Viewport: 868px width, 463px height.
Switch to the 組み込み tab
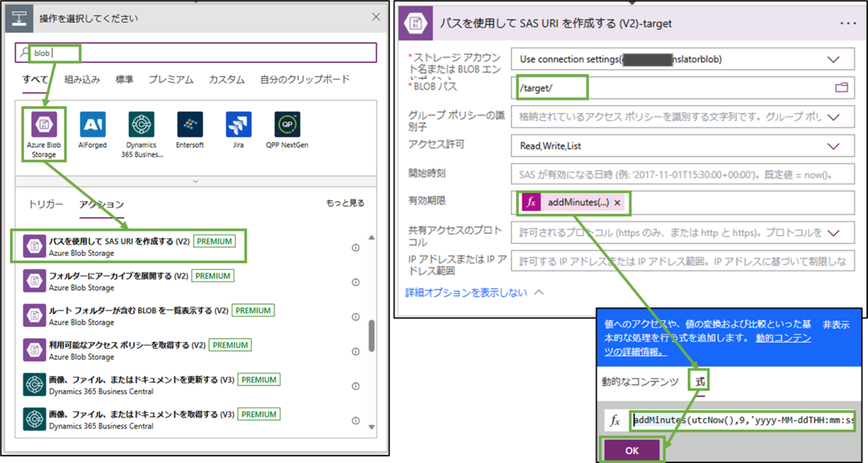click(x=82, y=80)
